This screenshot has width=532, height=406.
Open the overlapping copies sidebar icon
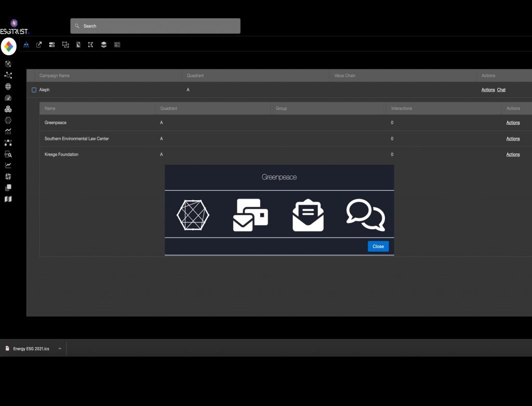tap(8, 188)
